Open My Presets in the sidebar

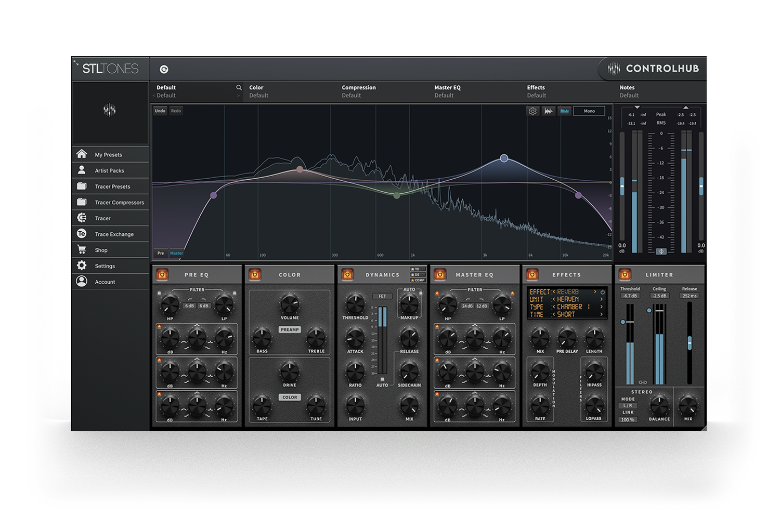tap(110, 155)
